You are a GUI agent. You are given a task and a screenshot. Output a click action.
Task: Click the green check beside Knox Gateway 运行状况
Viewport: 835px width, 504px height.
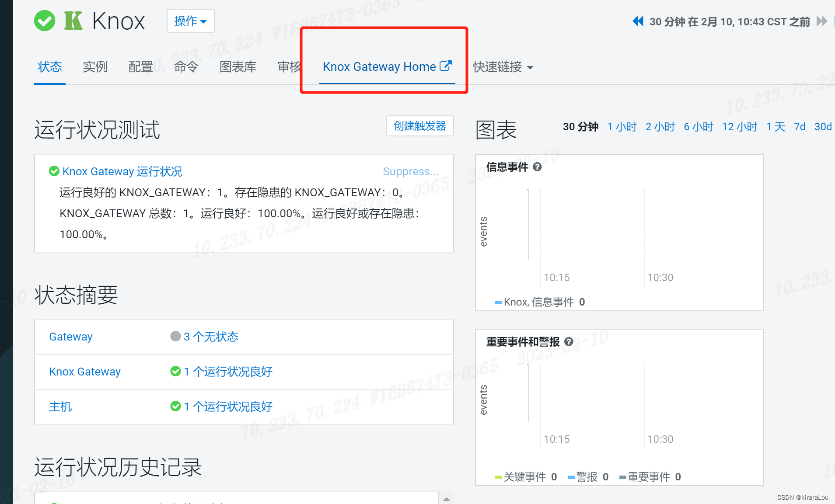point(54,171)
